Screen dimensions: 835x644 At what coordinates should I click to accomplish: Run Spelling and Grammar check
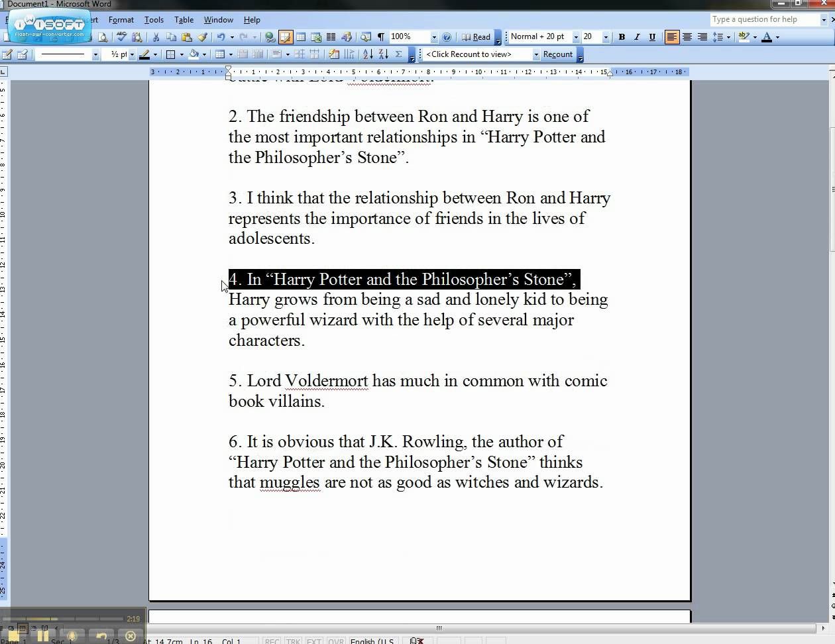pos(122,37)
